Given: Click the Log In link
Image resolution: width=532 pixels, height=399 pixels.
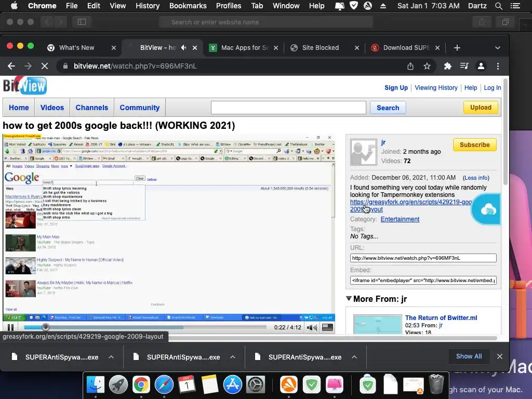Looking at the screenshot, I should click(493, 87).
